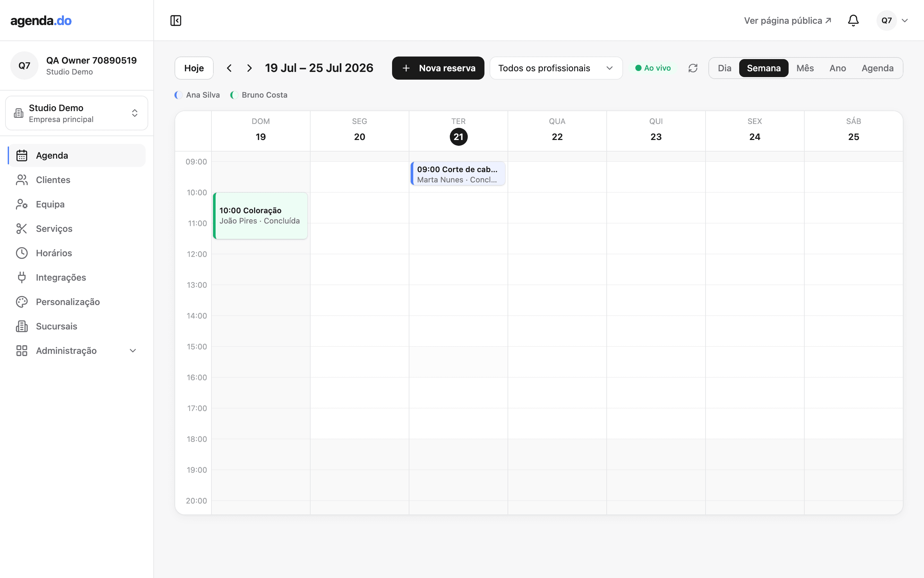
Task: Click the 19 Jul – 25 Jul 2026 date range
Action: tap(319, 68)
